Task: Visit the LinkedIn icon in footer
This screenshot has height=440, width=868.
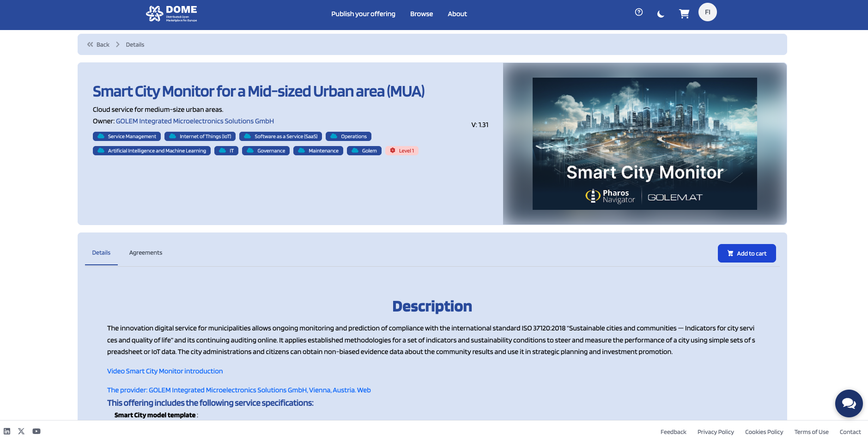Action: (x=7, y=431)
